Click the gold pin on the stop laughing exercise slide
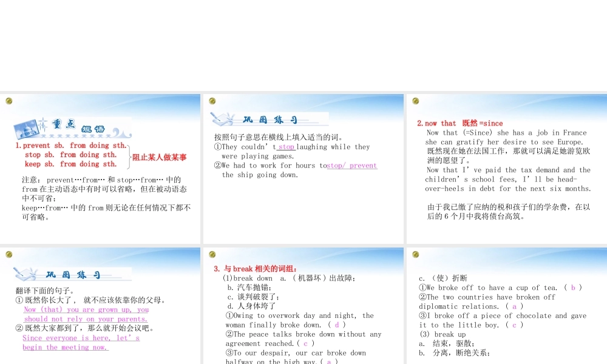The image size is (607, 364). coord(212,101)
